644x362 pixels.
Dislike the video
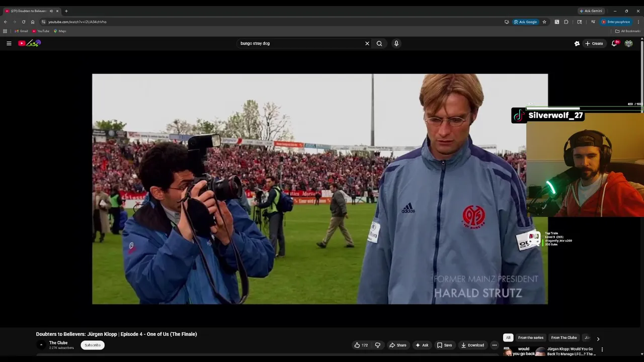point(378,345)
